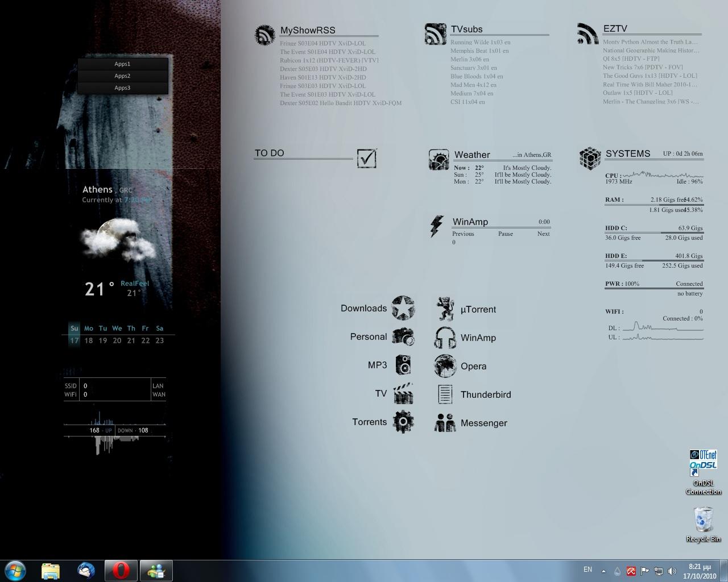
Task: Open 'Dexter S05E02 Hello Bandit' feed item
Action: click(340, 103)
